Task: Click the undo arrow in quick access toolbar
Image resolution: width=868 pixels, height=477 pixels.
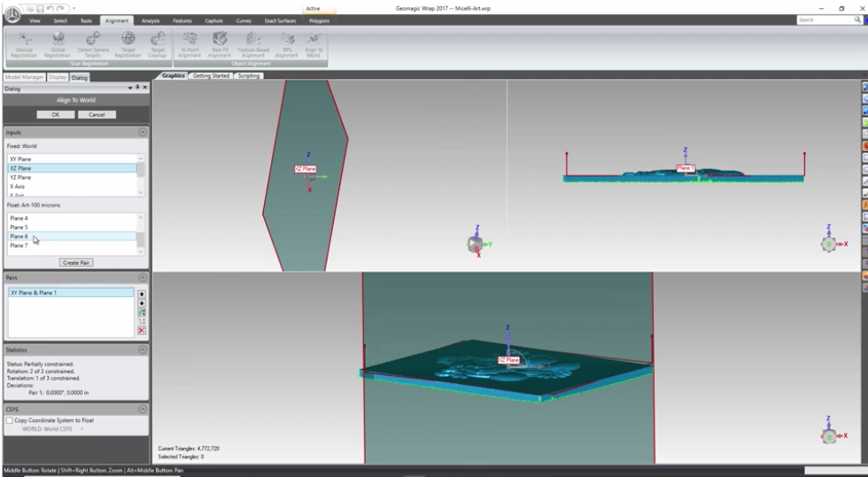Action: click(x=50, y=9)
